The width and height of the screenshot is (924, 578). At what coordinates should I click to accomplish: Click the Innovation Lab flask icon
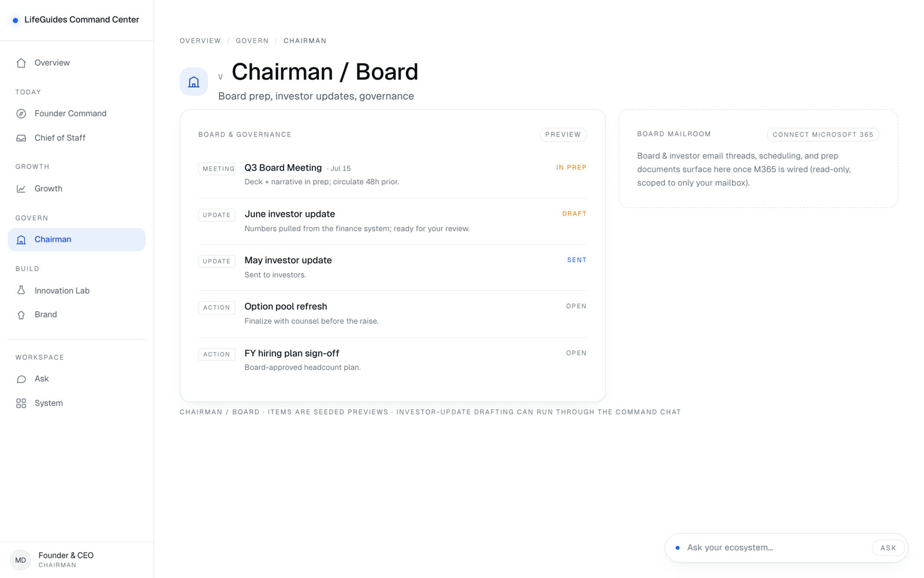point(21,291)
